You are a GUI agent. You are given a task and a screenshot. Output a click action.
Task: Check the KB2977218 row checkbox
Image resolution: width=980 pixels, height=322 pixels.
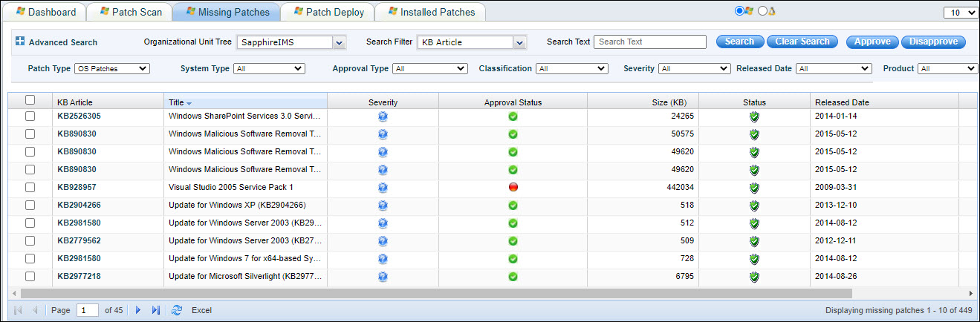(x=30, y=277)
